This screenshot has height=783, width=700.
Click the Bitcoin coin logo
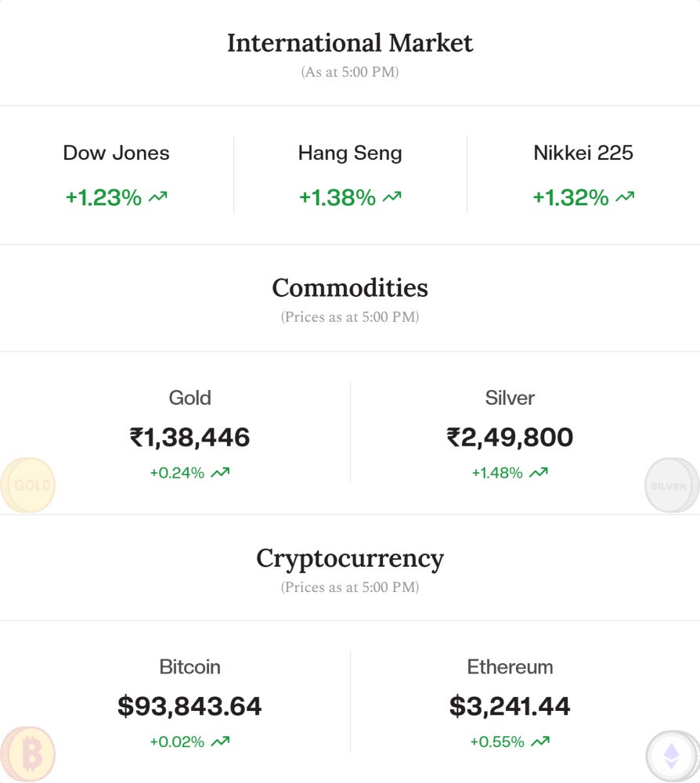click(x=28, y=755)
